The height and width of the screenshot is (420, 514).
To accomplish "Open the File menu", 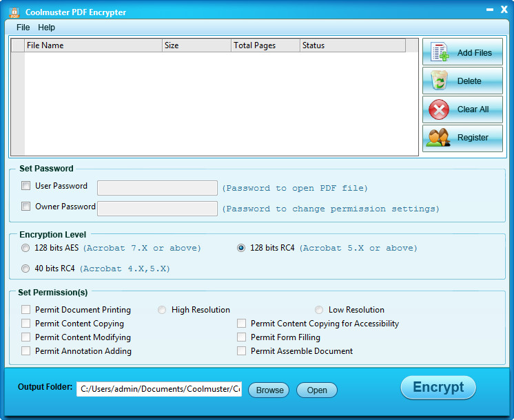I will click(x=23, y=27).
